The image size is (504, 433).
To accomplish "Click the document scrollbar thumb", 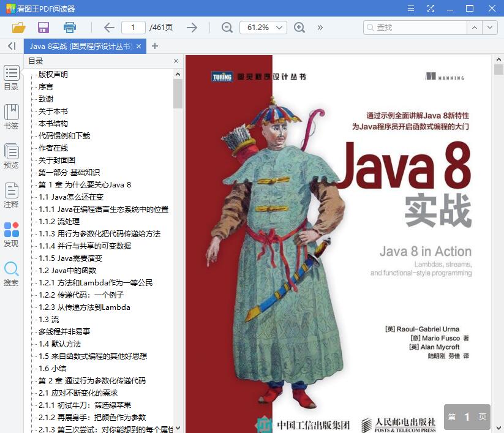I will [x=498, y=69].
